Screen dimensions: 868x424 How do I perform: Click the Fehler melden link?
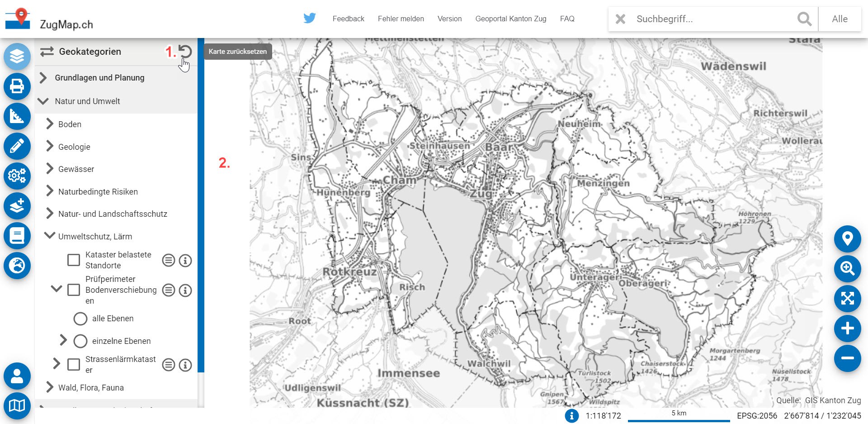401,19
